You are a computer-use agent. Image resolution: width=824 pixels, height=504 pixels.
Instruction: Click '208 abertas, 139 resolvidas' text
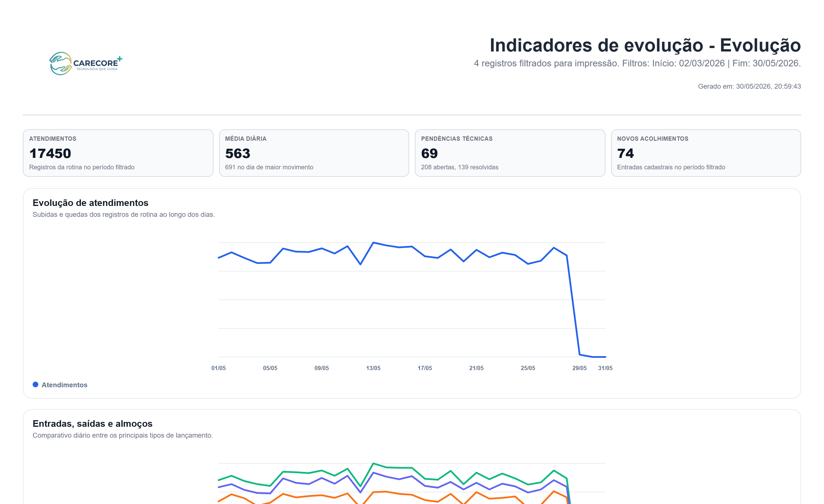tap(459, 167)
